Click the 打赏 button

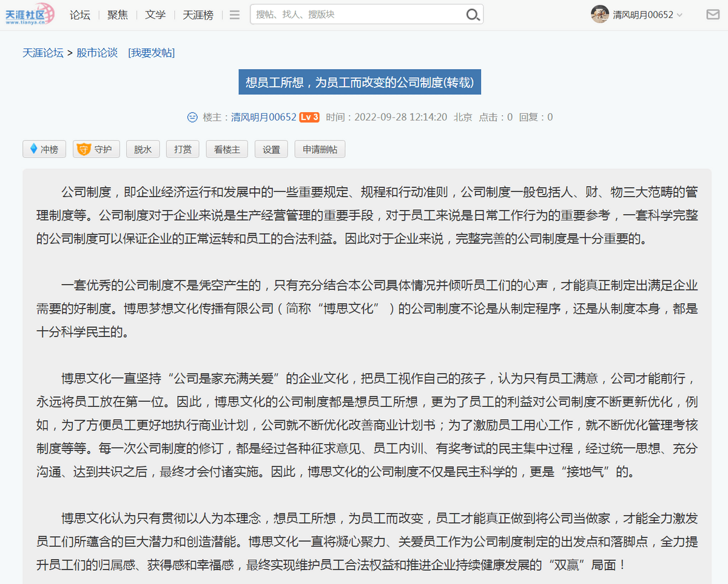(183, 149)
